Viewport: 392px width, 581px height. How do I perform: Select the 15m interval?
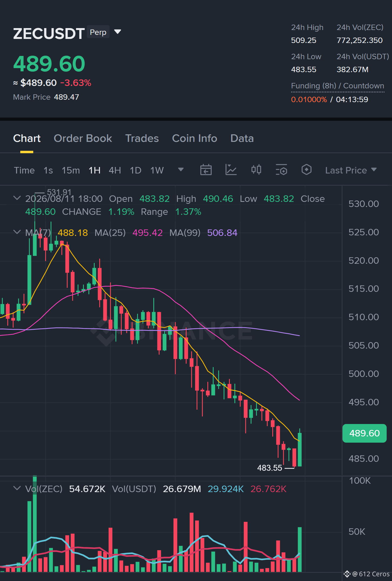coord(71,170)
